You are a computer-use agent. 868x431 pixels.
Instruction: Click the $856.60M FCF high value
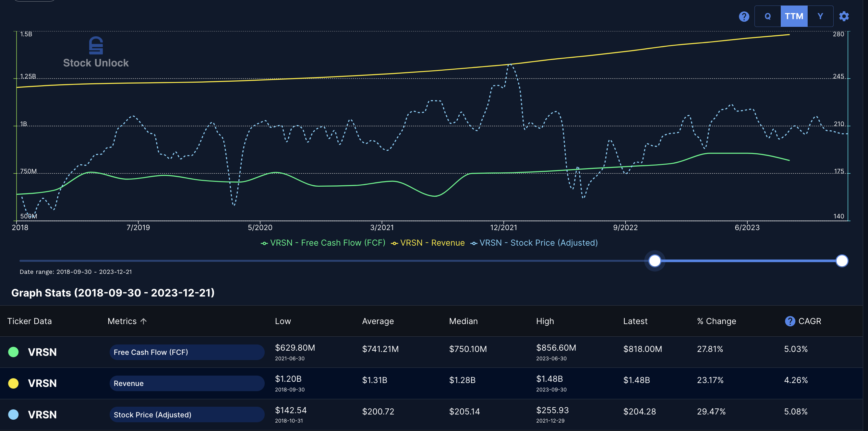pyautogui.click(x=556, y=347)
